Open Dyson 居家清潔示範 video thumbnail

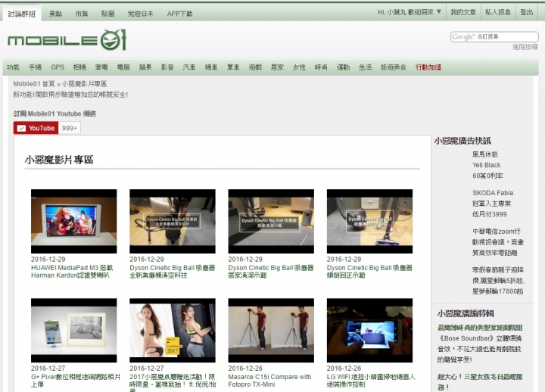click(x=271, y=221)
